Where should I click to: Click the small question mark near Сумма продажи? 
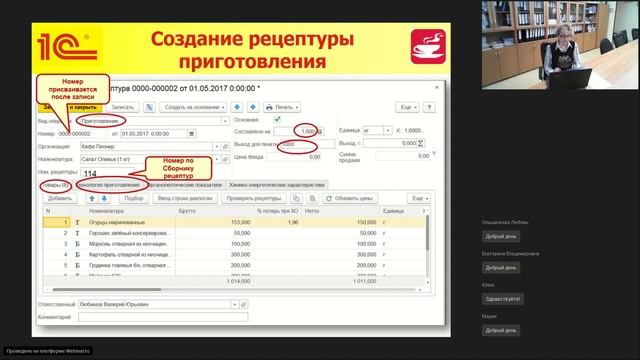434,154
